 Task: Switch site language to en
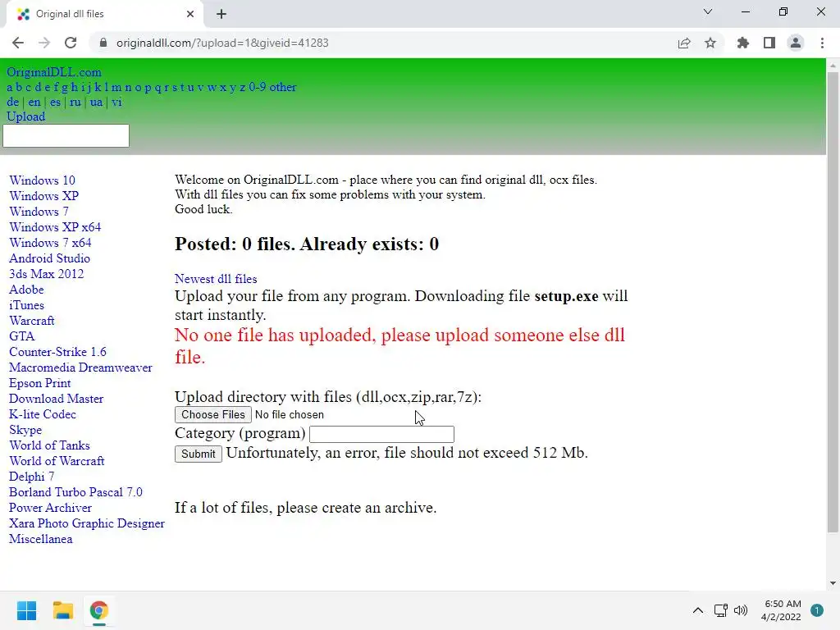pyautogui.click(x=34, y=102)
